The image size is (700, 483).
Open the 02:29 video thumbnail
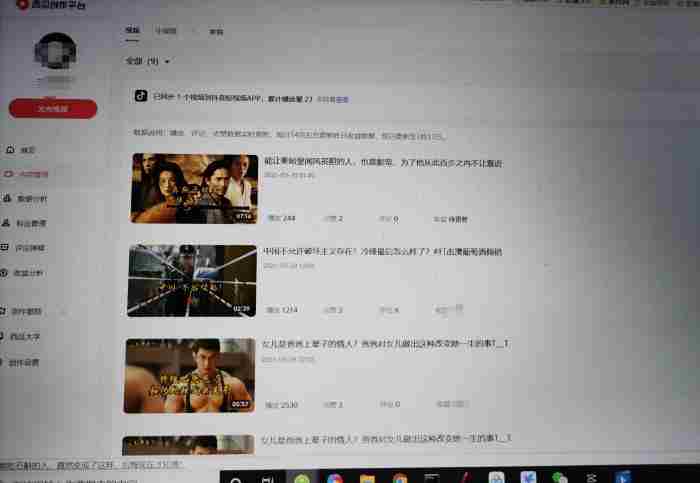tap(192, 280)
